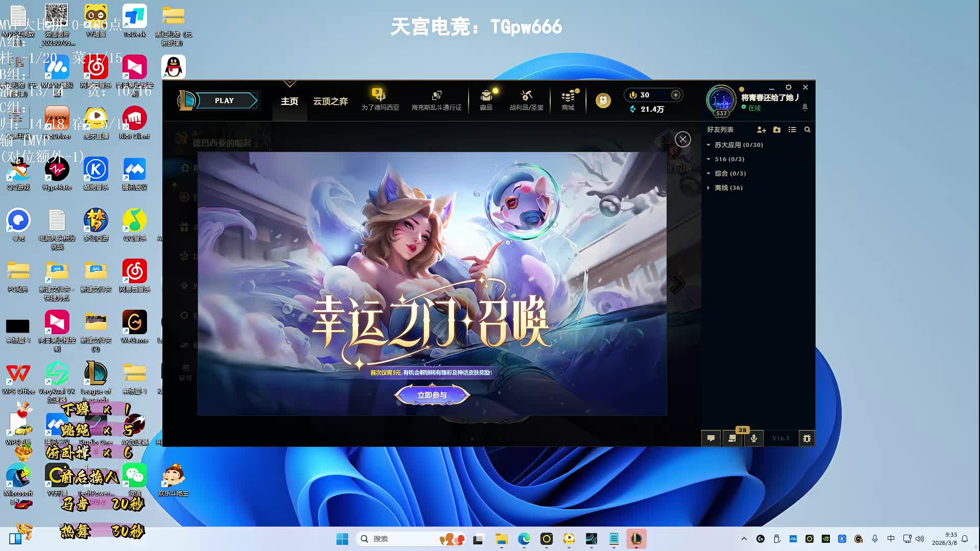Click the add friend icon
The height and width of the screenshot is (551, 980).
[x=761, y=130]
